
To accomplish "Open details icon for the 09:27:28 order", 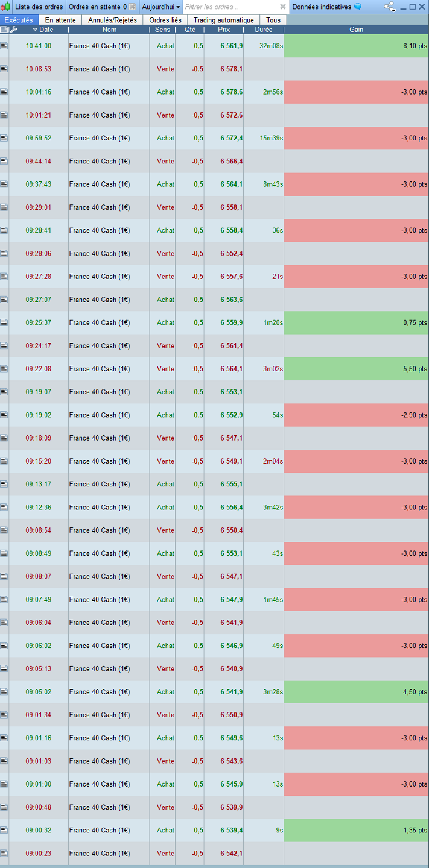I will coord(4,277).
